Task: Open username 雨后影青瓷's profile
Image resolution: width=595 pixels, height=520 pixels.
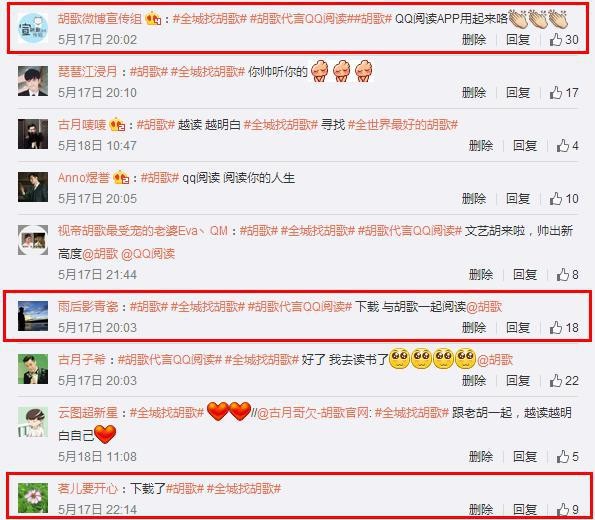Action: (88, 307)
